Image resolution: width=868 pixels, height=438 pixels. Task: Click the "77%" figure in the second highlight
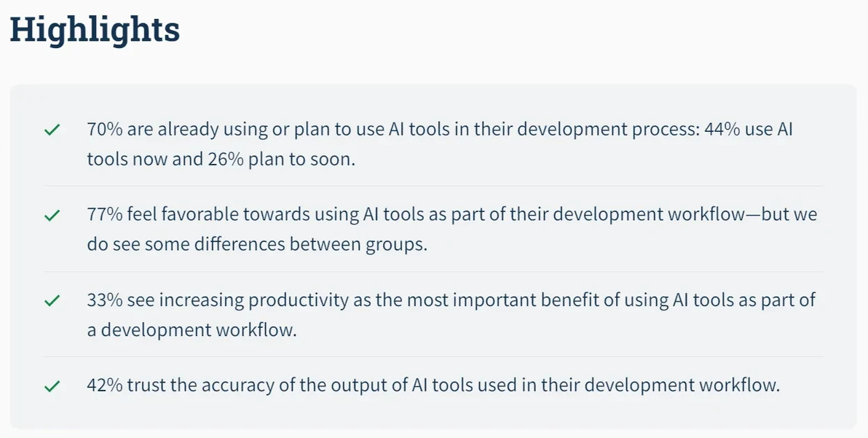pos(104,216)
